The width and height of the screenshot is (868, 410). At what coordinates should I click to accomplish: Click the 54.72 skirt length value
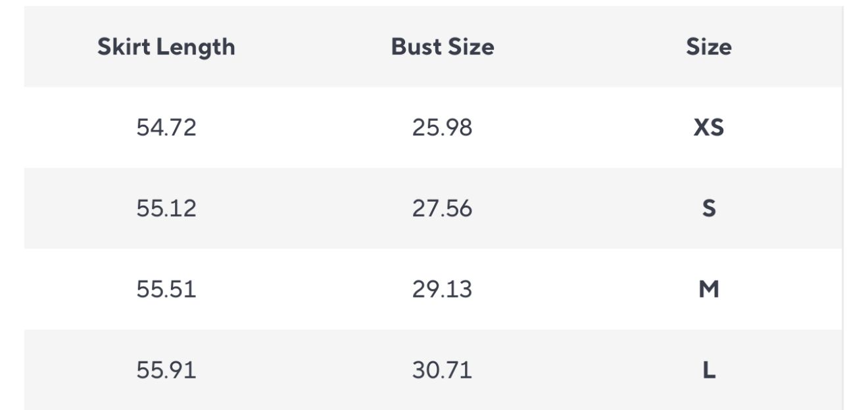point(166,127)
